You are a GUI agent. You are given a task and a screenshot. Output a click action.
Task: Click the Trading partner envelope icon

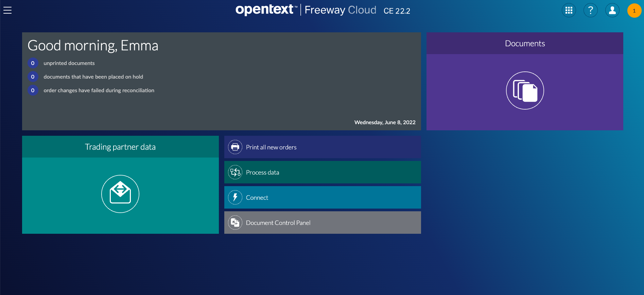coord(120,194)
